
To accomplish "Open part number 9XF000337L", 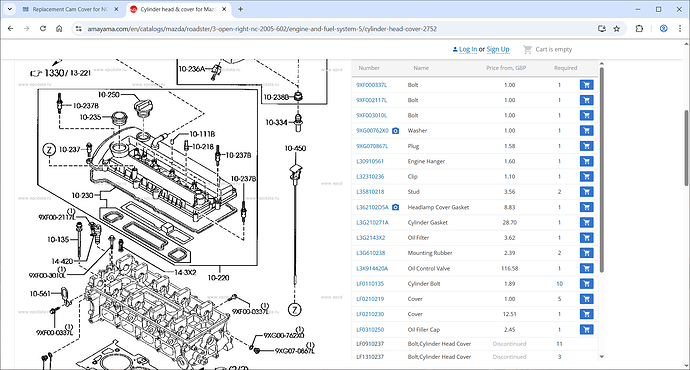I will 371,85.
